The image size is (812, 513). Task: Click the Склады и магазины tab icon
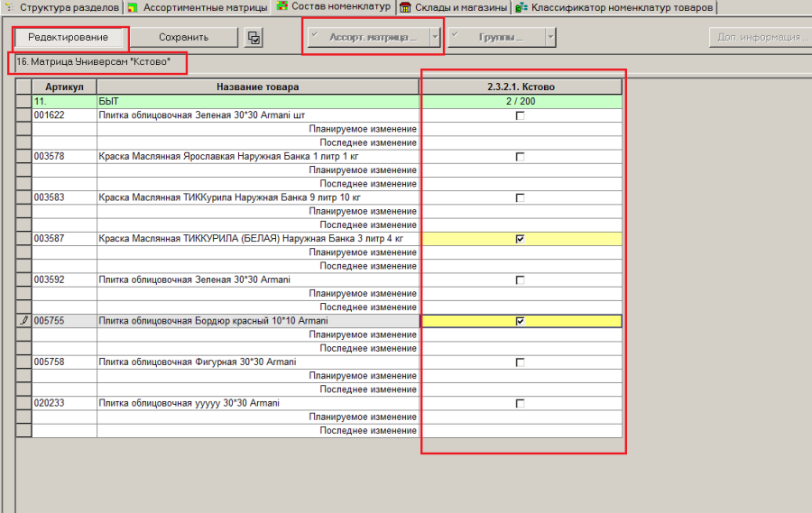click(405, 7)
